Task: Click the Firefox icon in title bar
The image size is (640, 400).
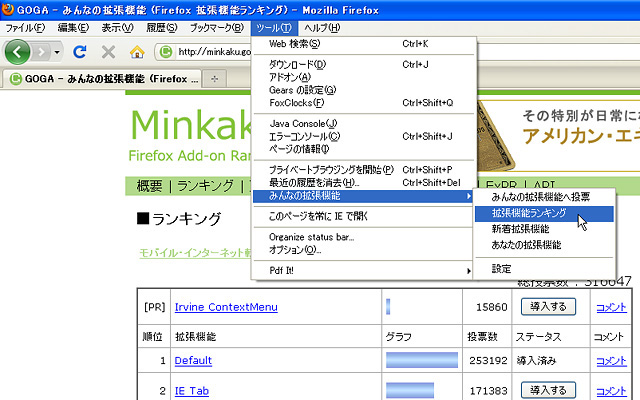Action: [7, 9]
